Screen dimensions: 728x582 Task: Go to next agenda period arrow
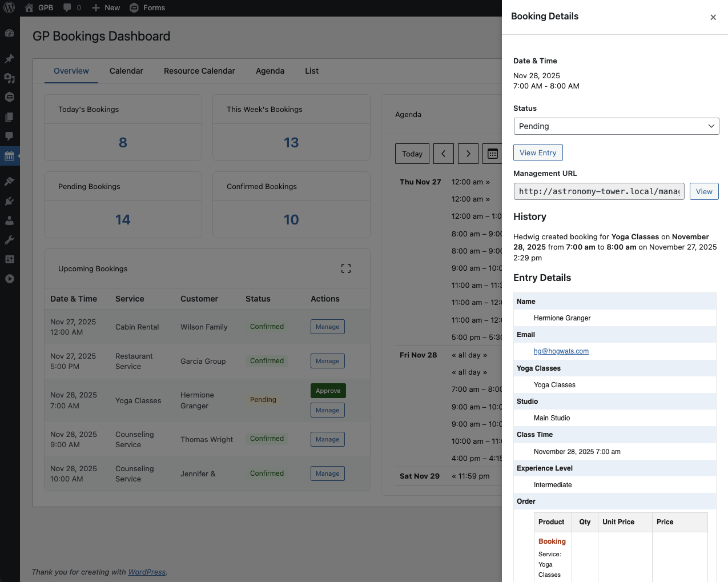click(x=468, y=154)
